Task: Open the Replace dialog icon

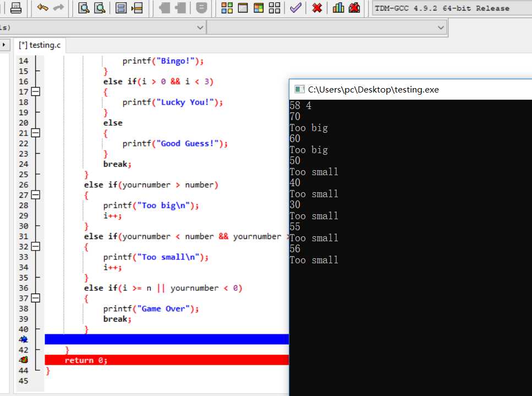Action: (x=100, y=8)
